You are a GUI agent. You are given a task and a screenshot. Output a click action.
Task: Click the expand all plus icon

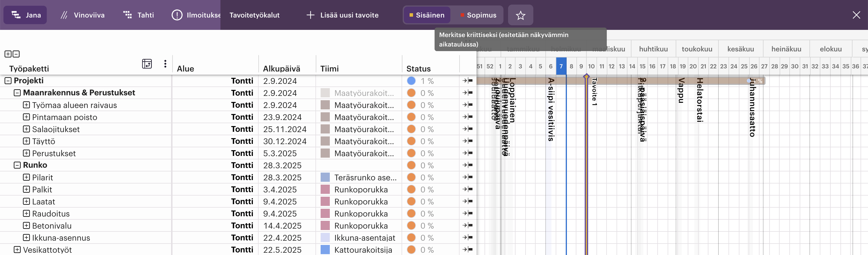(x=8, y=54)
